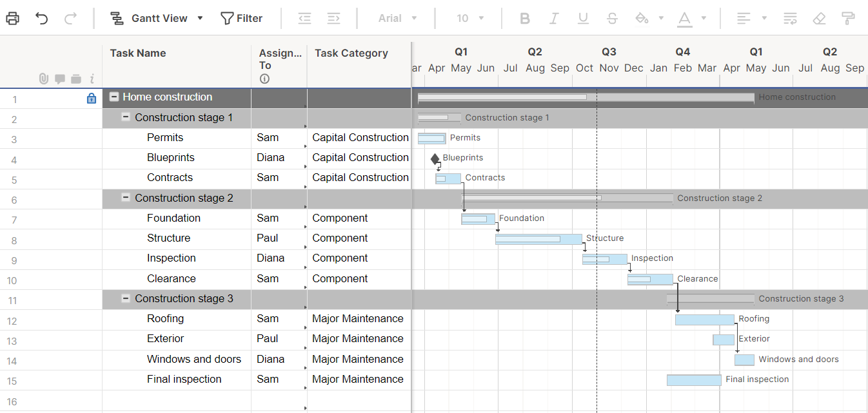This screenshot has height=413, width=868.
Task: Click the empty Task Name cell on row 16
Action: point(176,399)
